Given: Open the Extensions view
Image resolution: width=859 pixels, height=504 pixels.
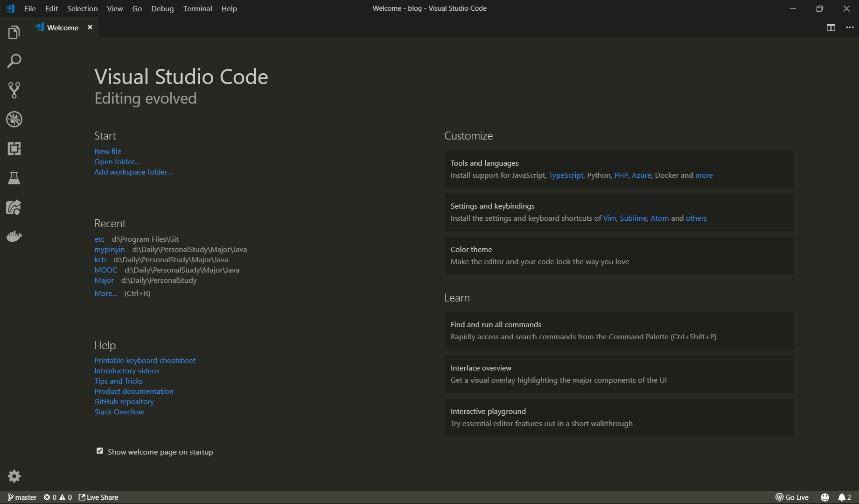Looking at the screenshot, I should click(14, 148).
